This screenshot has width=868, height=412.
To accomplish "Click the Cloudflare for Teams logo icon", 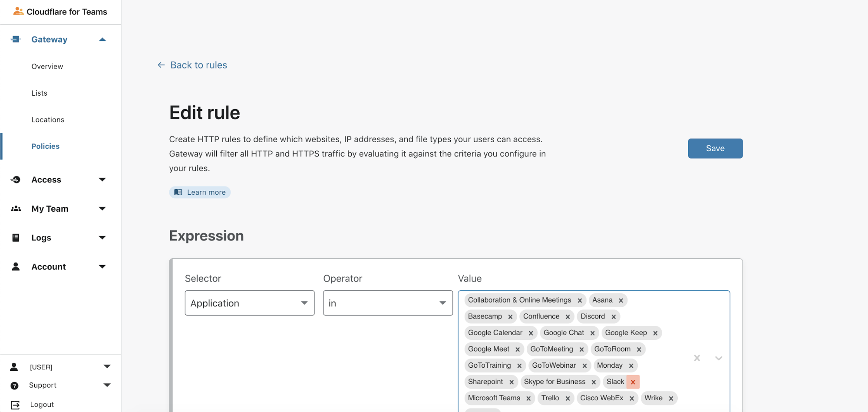I will tap(18, 11).
